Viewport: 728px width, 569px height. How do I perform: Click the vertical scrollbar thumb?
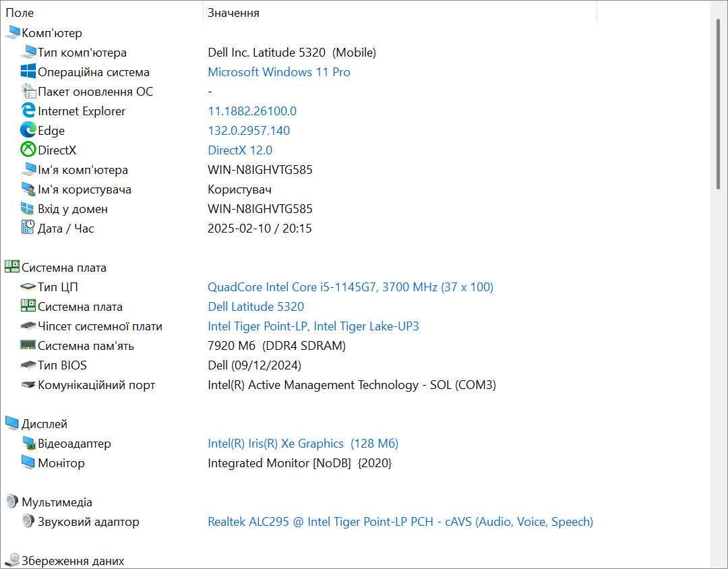click(x=719, y=104)
